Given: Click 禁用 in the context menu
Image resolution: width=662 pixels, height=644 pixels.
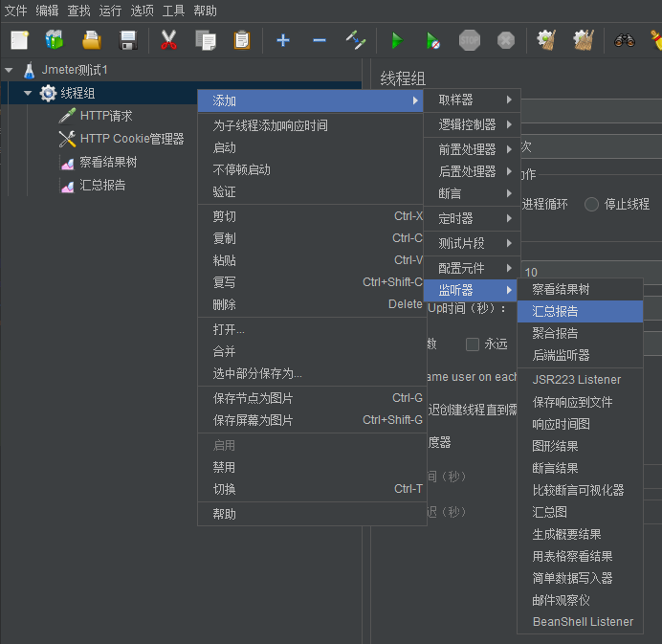Looking at the screenshot, I should [224, 467].
